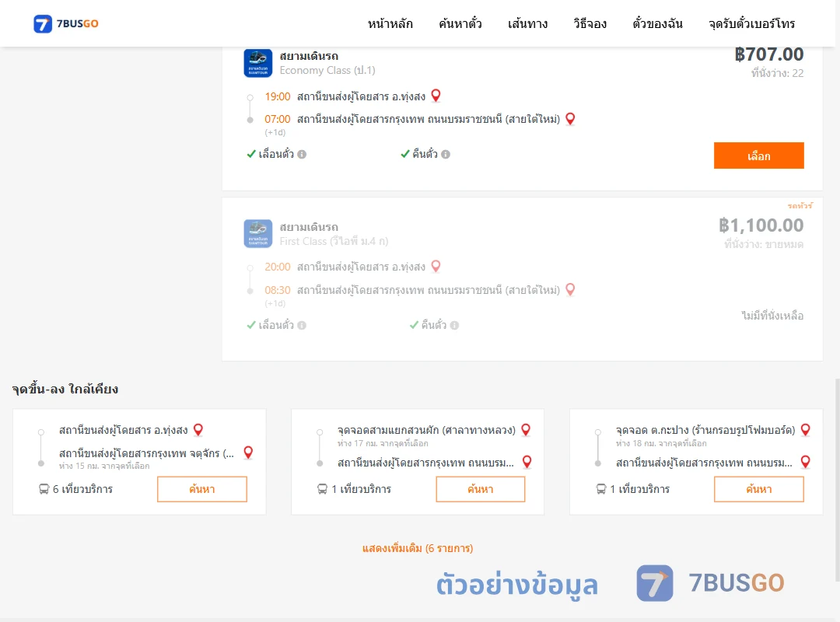Search the จุดจอด ต.กะปาง route
This screenshot has height=622, width=840.
click(x=758, y=489)
